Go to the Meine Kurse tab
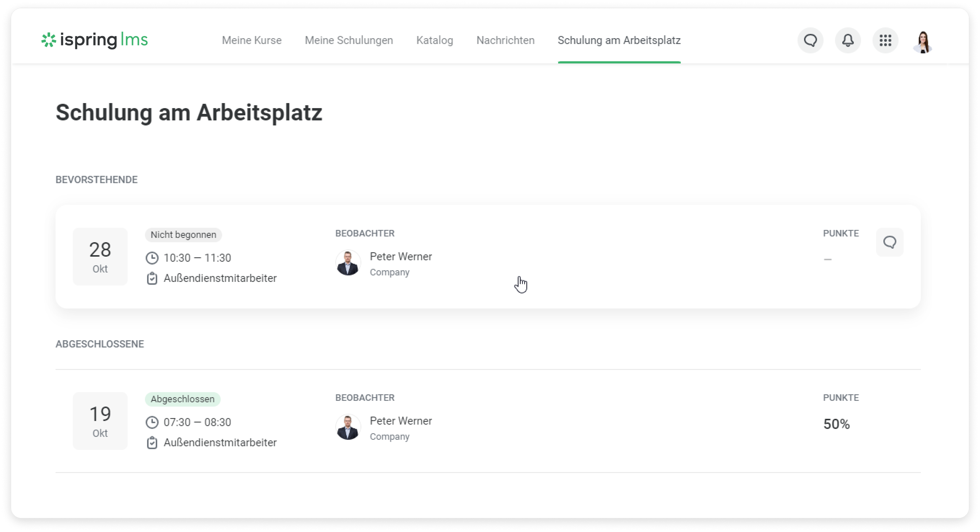 [x=251, y=40]
